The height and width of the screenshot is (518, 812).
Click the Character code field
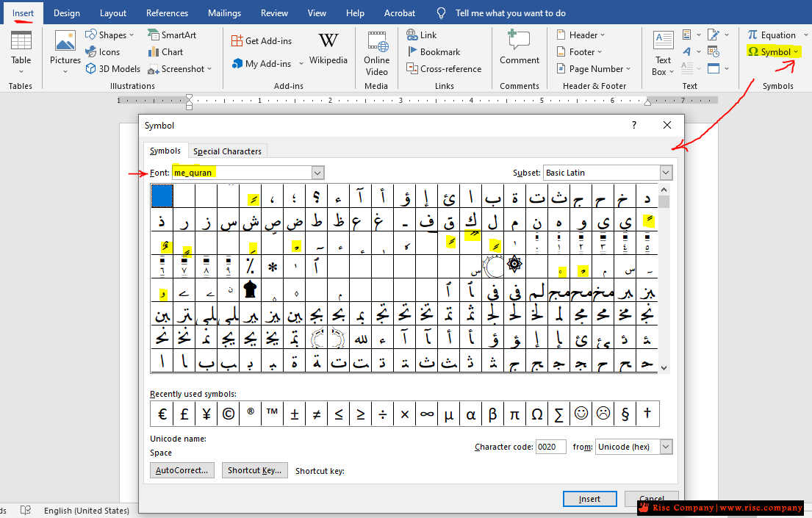550,447
